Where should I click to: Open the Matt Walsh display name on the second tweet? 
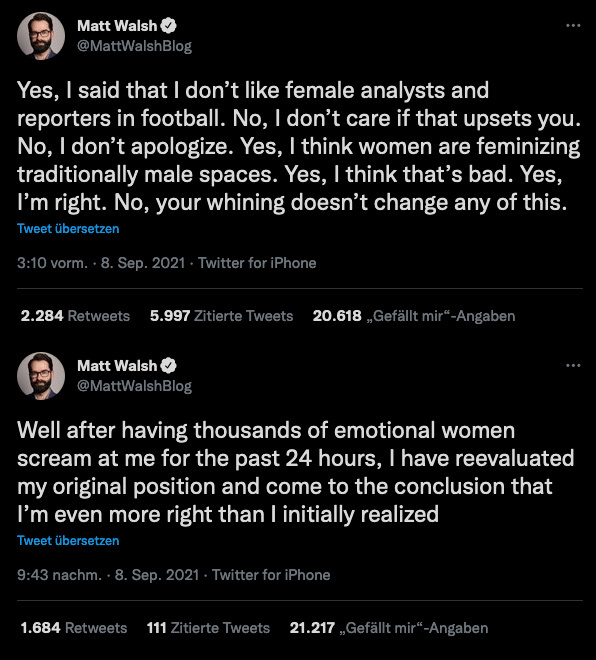(x=117, y=366)
